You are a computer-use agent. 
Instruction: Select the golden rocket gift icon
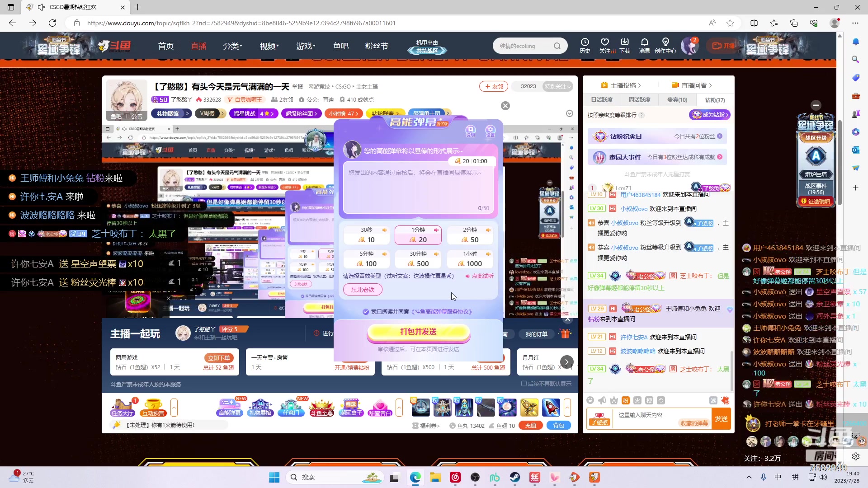tap(529, 407)
